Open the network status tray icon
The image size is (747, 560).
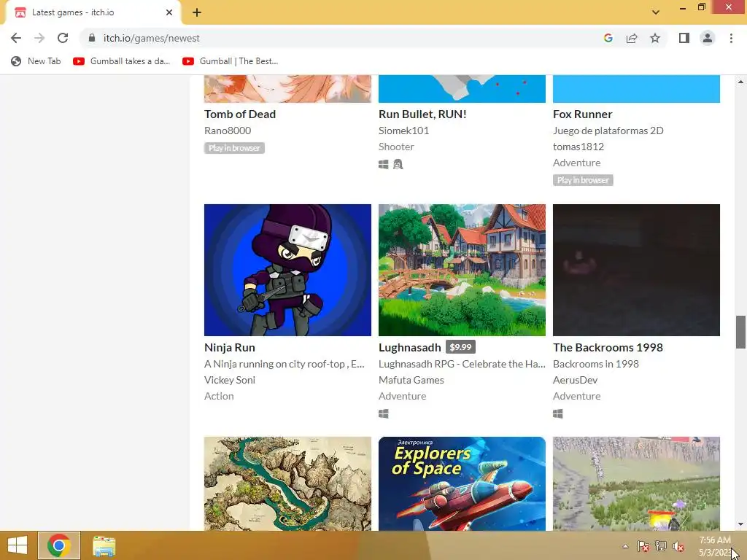coord(661,546)
